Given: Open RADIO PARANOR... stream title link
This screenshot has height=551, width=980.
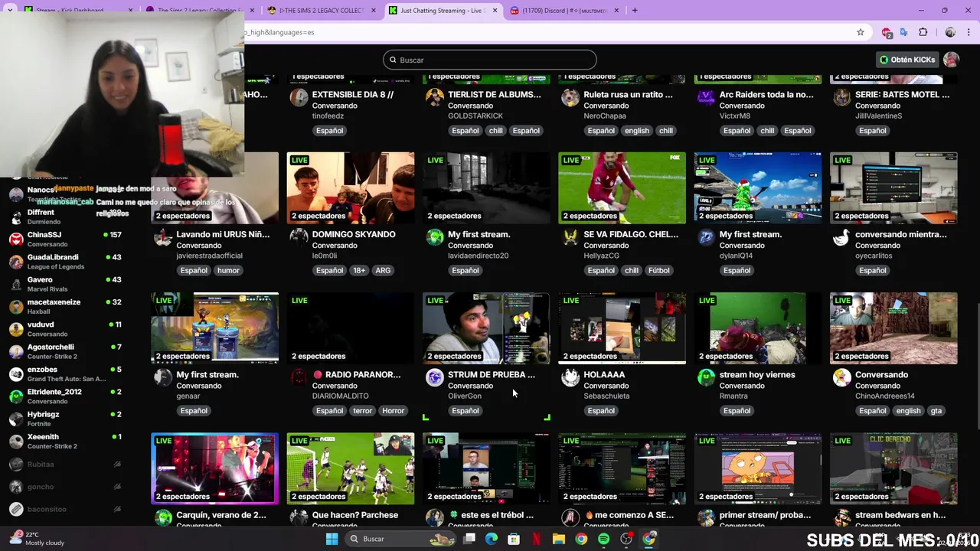Looking at the screenshot, I should tap(357, 375).
